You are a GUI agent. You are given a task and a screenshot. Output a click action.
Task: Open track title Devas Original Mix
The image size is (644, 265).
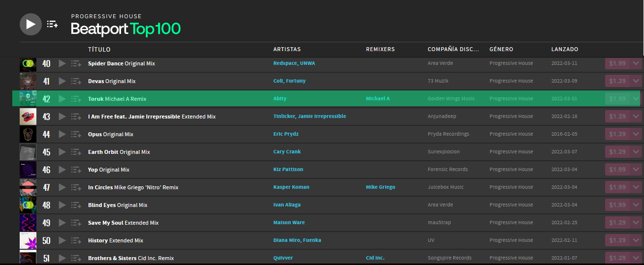112,81
